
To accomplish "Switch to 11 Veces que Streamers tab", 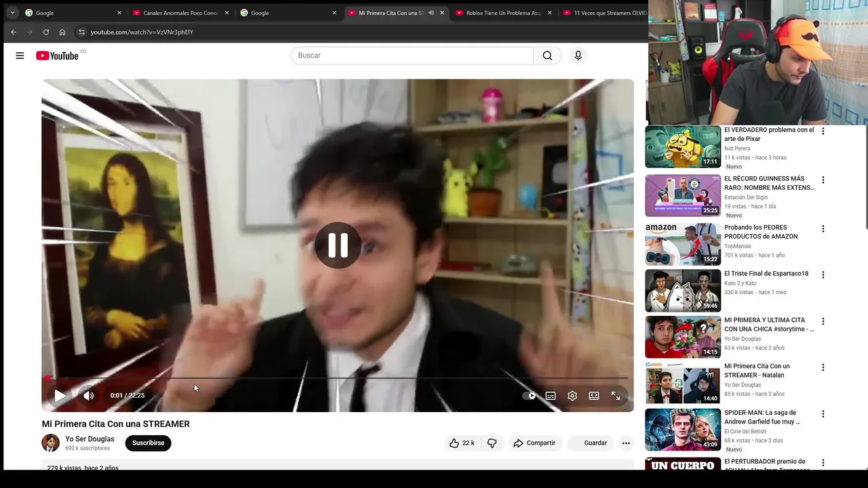I will point(604,13).
